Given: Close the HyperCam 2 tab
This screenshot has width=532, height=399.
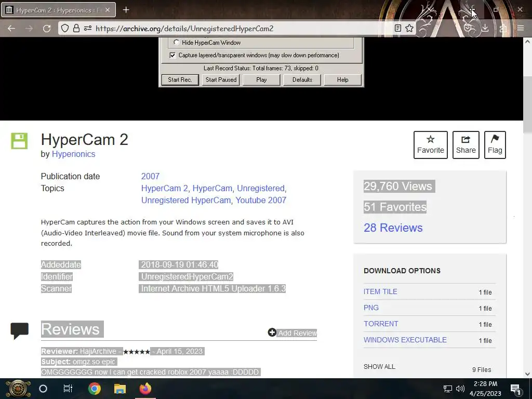Looking at the screenshot, I should pos(108,10).
